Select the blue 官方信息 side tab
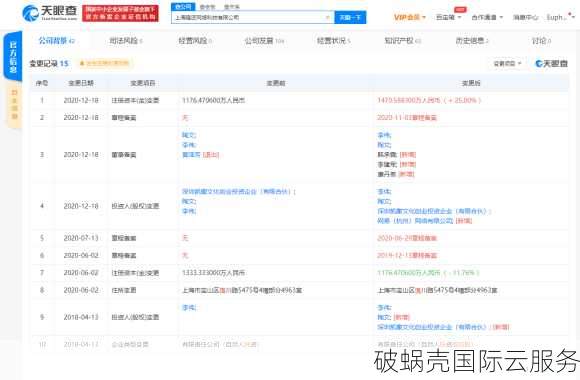The image size is (580, 380). [13, 57]
